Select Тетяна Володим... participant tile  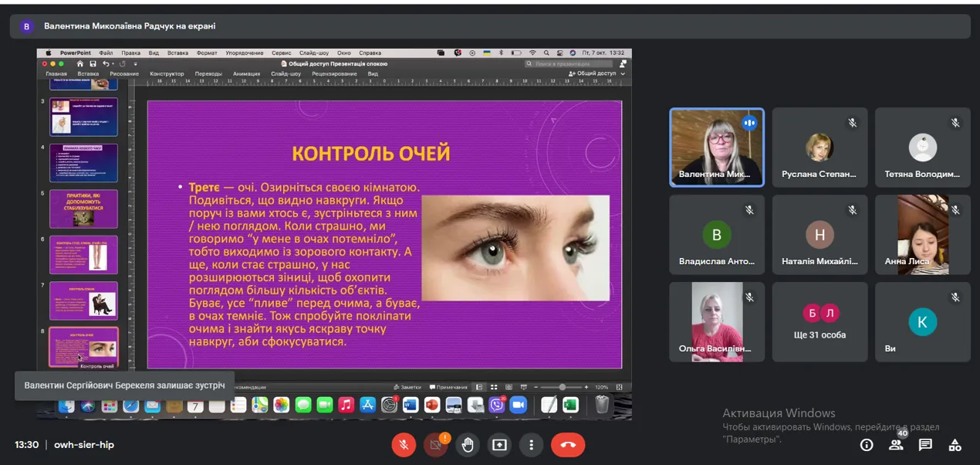click(922, 147)
